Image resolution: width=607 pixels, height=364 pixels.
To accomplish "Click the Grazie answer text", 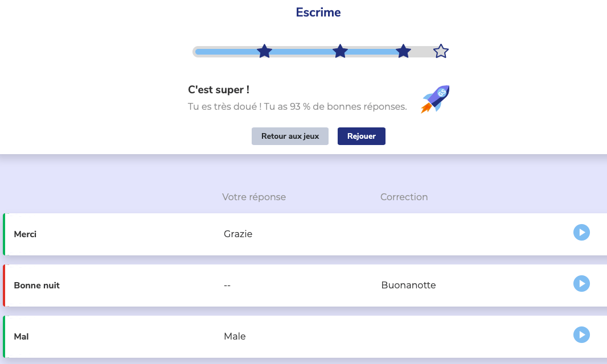I will tap(238, 234).
